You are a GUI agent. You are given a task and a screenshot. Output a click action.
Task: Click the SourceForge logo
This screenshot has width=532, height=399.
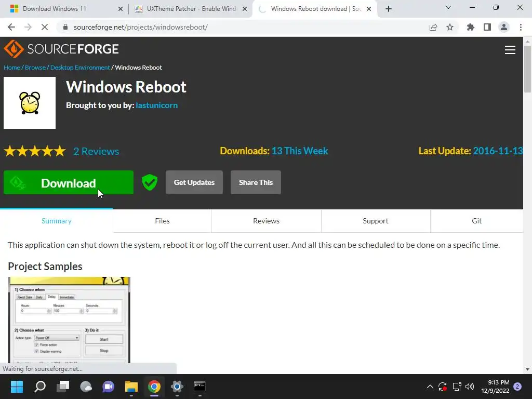(x=61, y=49)
